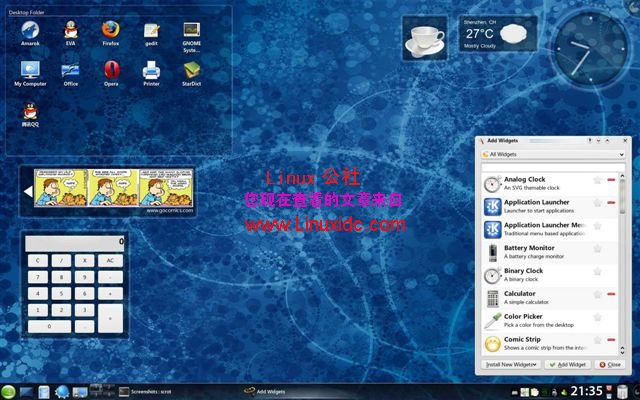
Task: Open the virtual desktop pager
Action: point(102,391)
